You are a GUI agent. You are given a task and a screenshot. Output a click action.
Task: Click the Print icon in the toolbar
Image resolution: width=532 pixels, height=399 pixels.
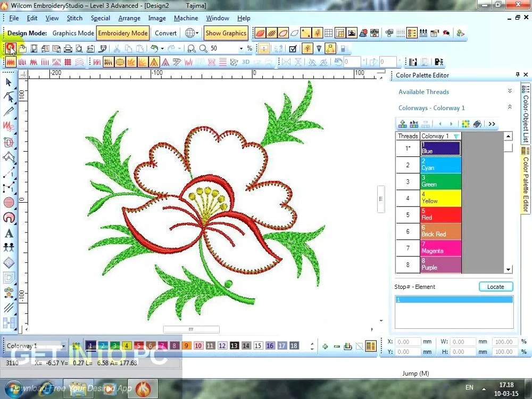[x=68, y=48]
